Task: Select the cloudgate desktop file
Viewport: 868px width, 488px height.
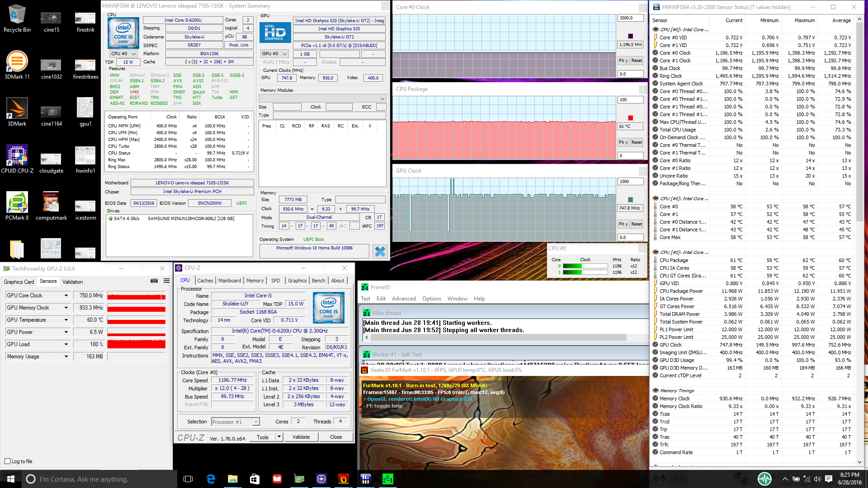Action: 51,163
